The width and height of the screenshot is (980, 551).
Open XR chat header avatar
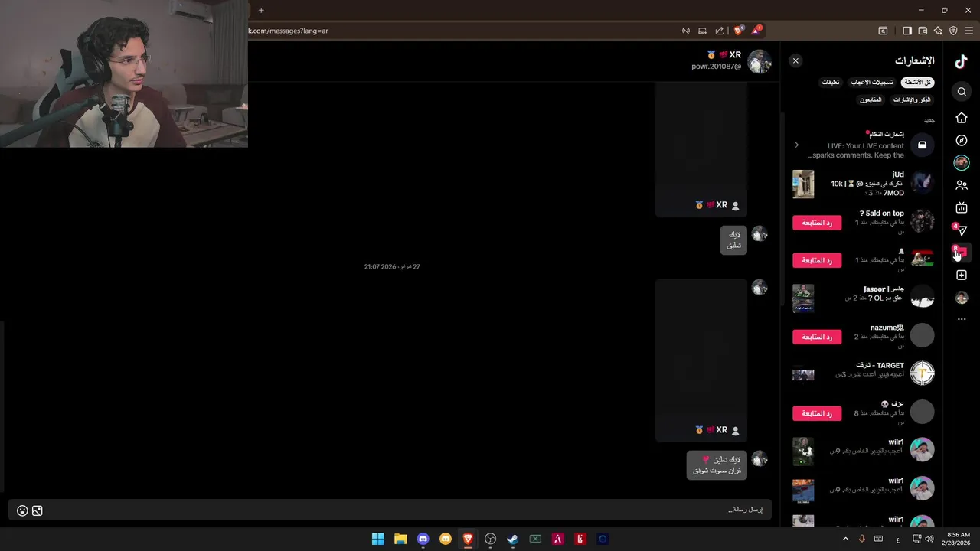point(759,61)
